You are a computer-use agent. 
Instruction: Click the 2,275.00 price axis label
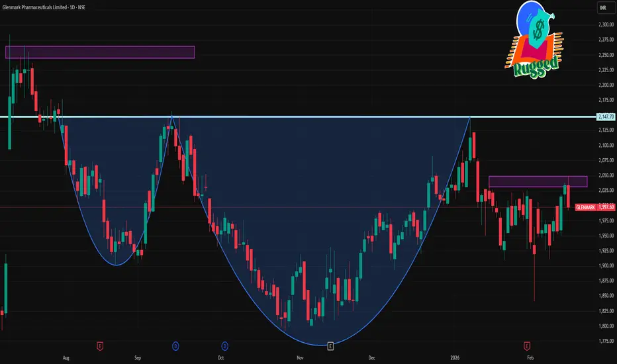[x=606, y=40]
